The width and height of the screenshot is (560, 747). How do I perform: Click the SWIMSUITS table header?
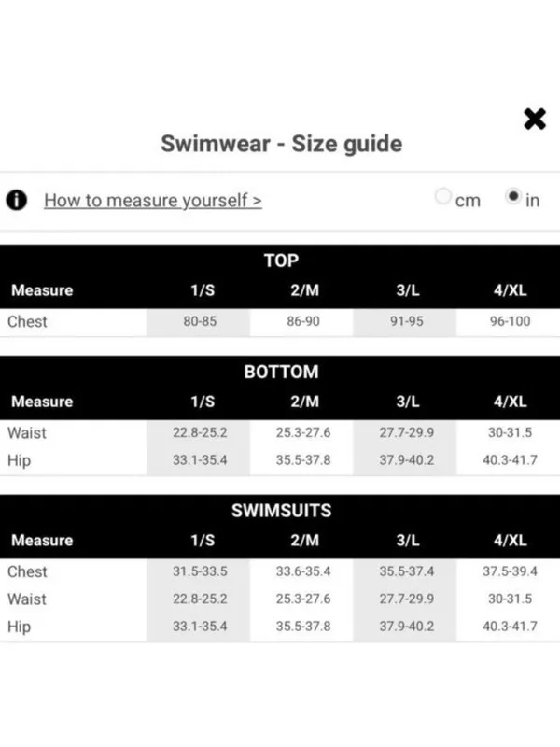click(282, 511)
